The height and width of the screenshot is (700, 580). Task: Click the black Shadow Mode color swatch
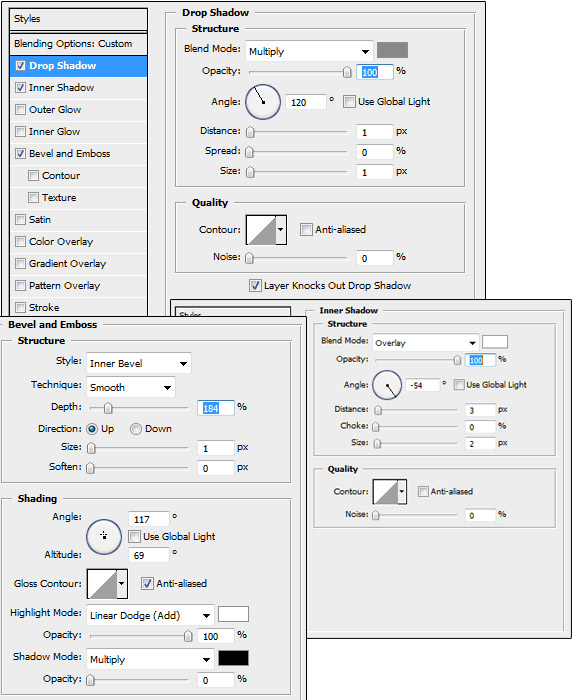[233, 658]
